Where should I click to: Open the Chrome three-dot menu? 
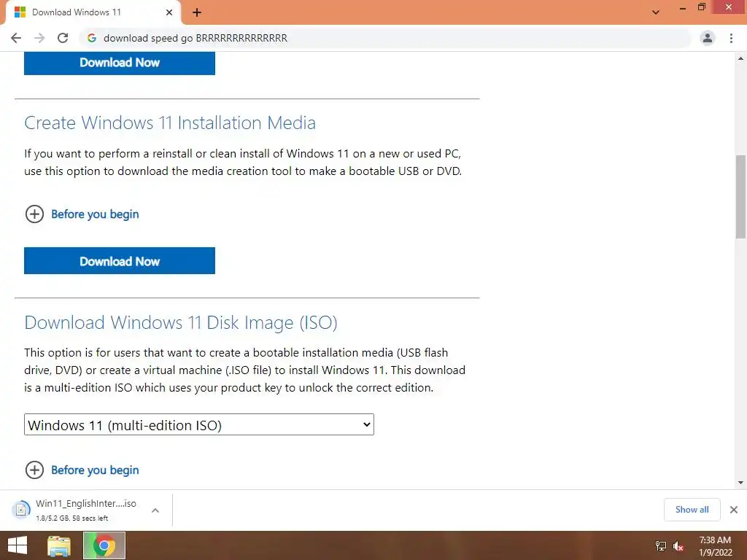click(x=731, y=38)
